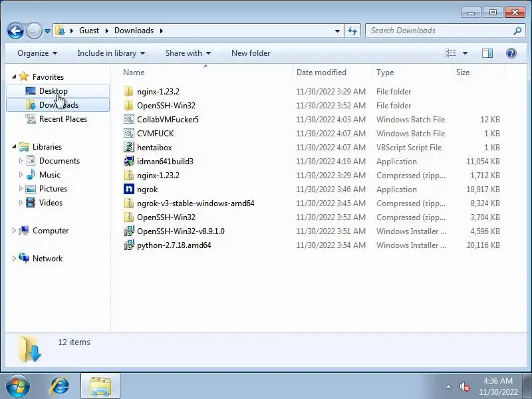Select the python-2.7.18.amd64 installer icon
532x399 pixels.
pos(128,245)
